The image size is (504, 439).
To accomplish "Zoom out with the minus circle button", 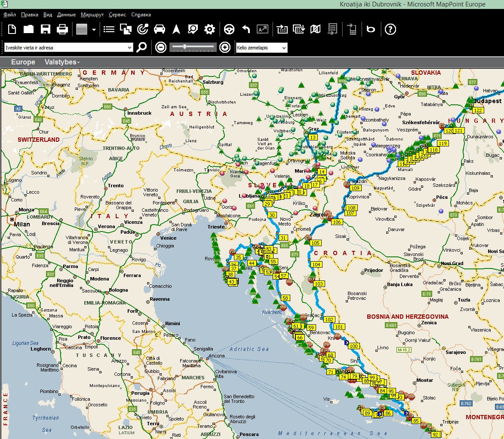I will pos(161,48).
